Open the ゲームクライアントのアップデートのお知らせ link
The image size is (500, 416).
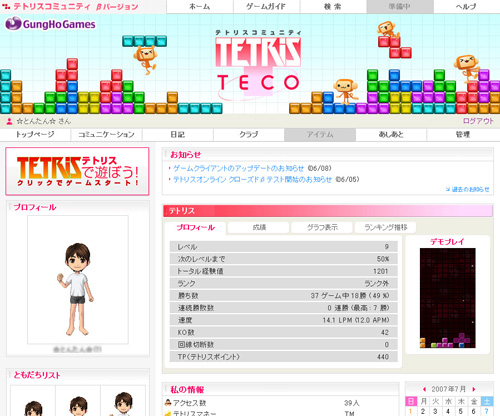239,168
